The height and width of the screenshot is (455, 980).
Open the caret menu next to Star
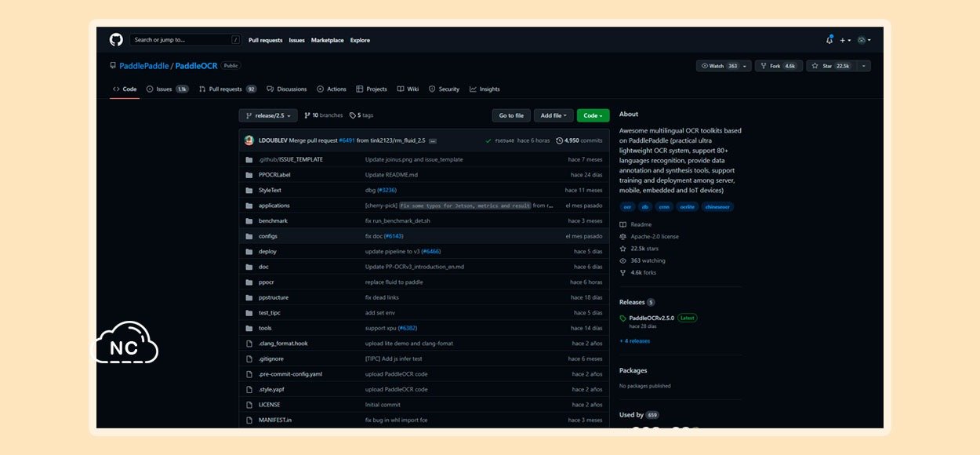pos(864,66)
